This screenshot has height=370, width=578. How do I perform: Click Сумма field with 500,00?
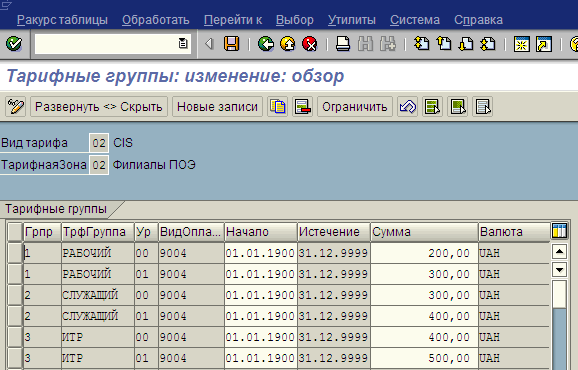coord(424,358)
